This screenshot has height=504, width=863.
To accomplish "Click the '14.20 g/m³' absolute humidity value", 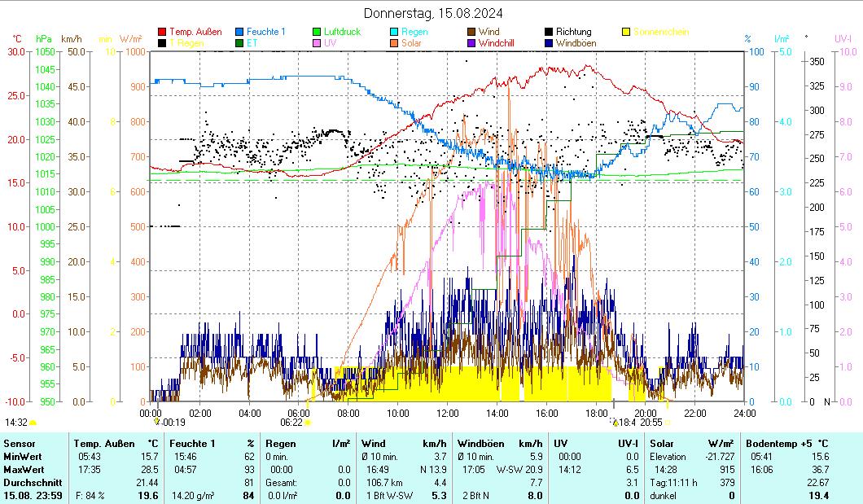I will click(x=193, y=496).
